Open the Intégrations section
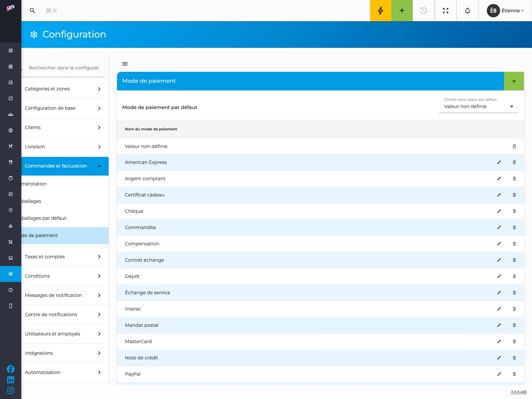The height and width of the screenshot is (399, 532). point(65,353)
